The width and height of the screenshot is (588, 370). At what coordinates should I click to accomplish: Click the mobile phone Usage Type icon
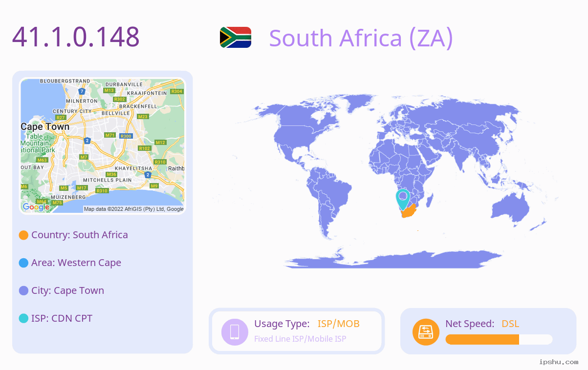pos(235,331)
